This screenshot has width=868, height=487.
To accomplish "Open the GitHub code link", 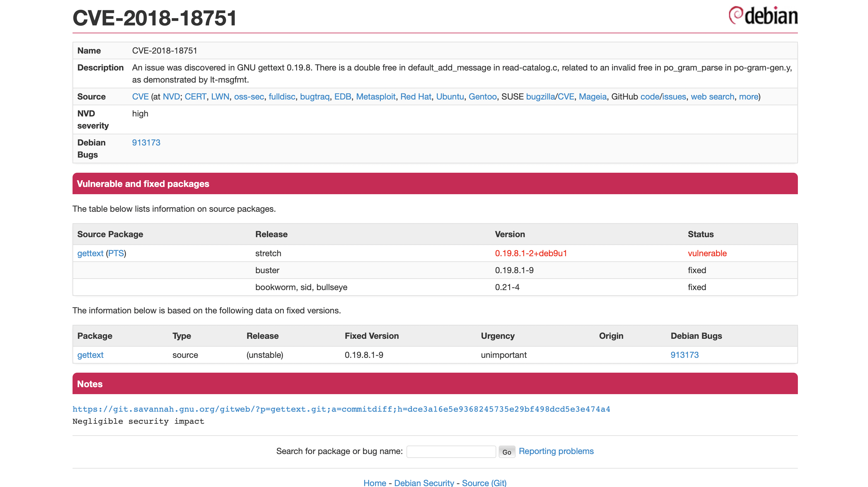I will pyautogui.click(x=650, y=97).
